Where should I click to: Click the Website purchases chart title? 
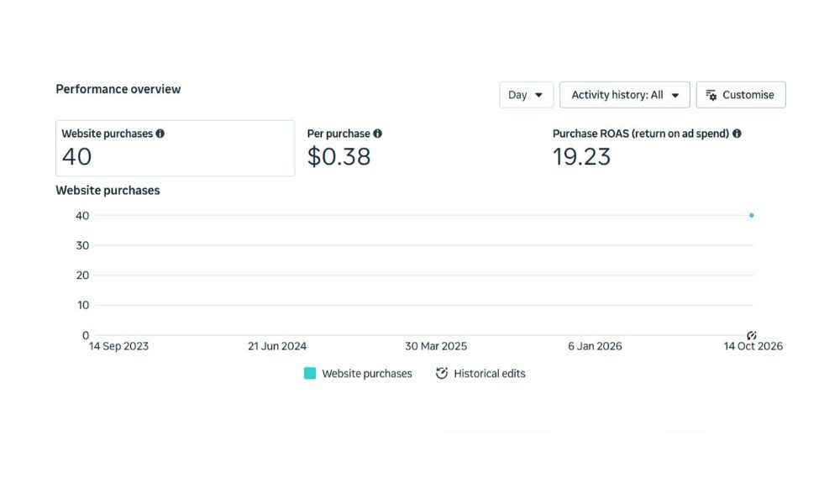pyautogui.click(x=108, y=190)
